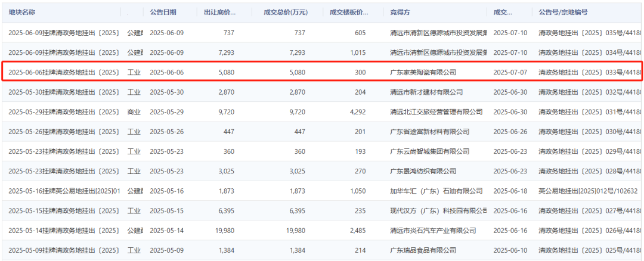Viewport: 644px width, 261px height.
Task: Select bidder 广东景鸿纺织有限公司
Action: [x=423, y=171]
